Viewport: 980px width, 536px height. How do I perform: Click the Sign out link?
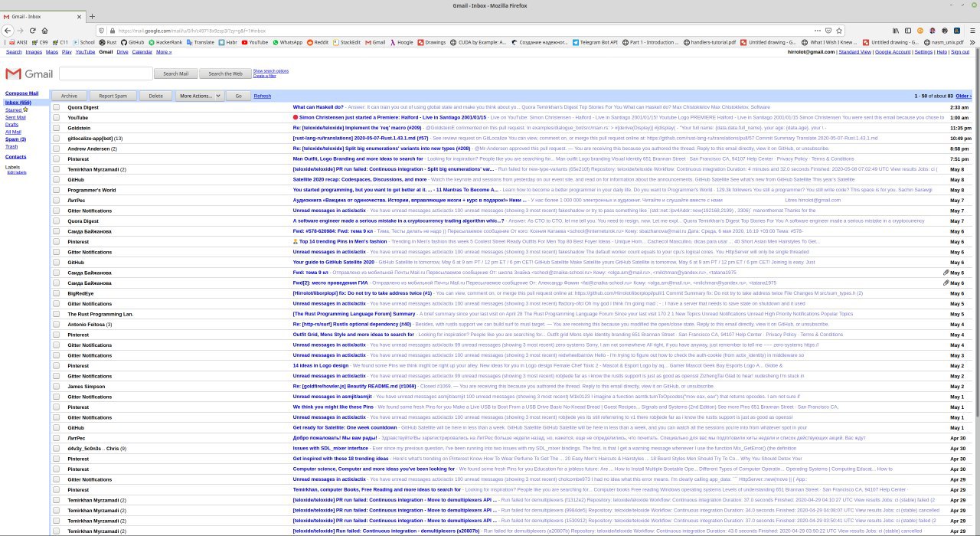pos(959,52)
